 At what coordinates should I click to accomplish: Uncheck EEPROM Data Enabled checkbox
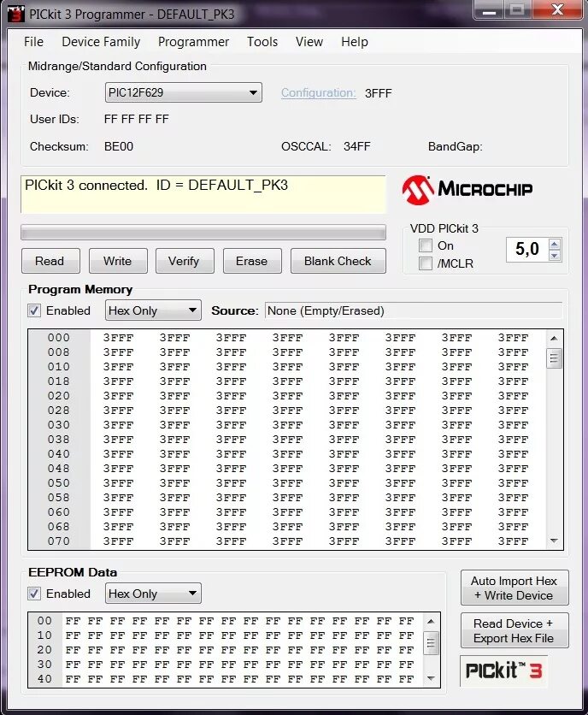(34, 594)
